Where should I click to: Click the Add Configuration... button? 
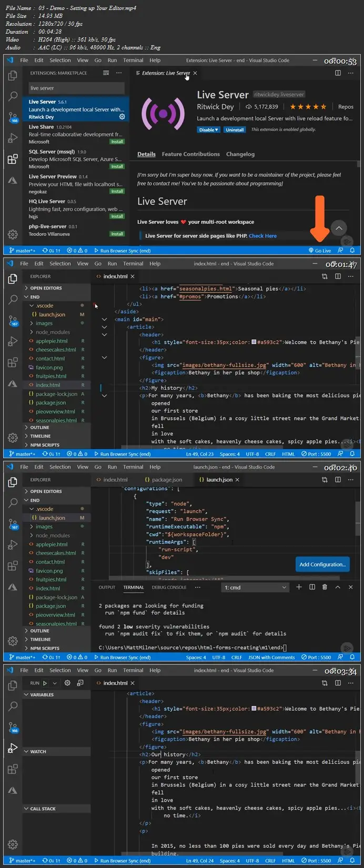pyautogui.click(x=322, y=564)
